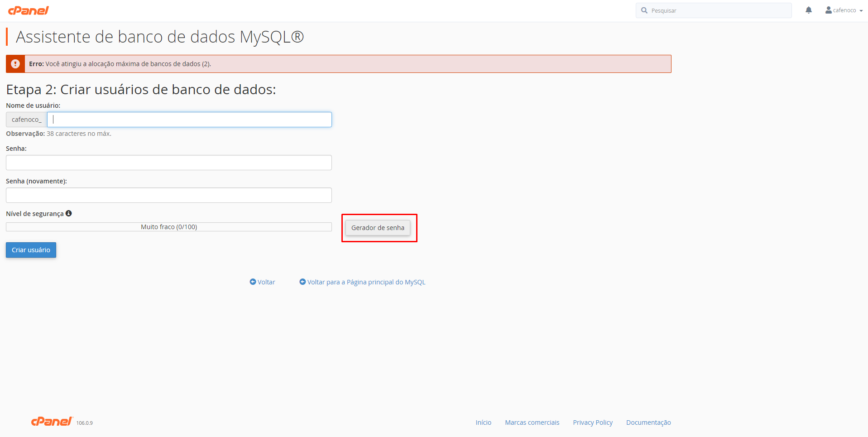Click the Senha (novamente) field
This screenshot has height=437, width=868.
pos(169,195)
